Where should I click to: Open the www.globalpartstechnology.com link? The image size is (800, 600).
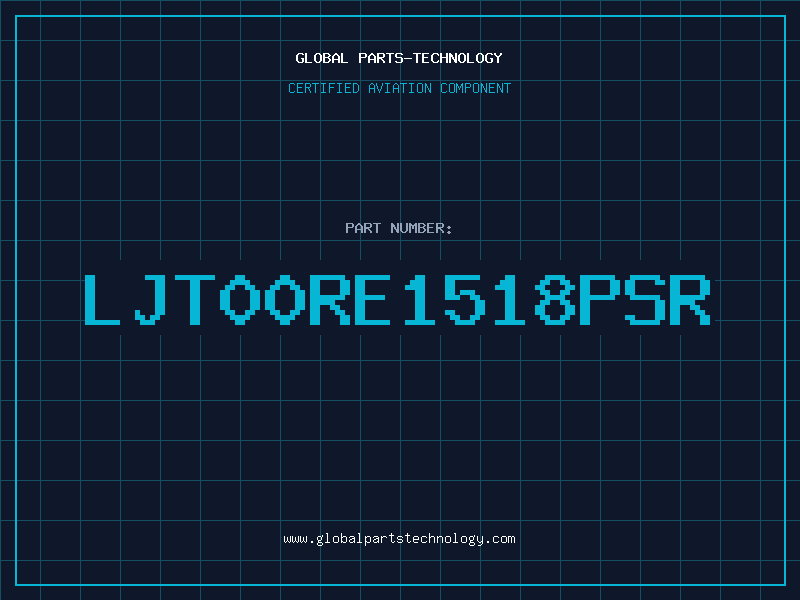click(399, 539)
